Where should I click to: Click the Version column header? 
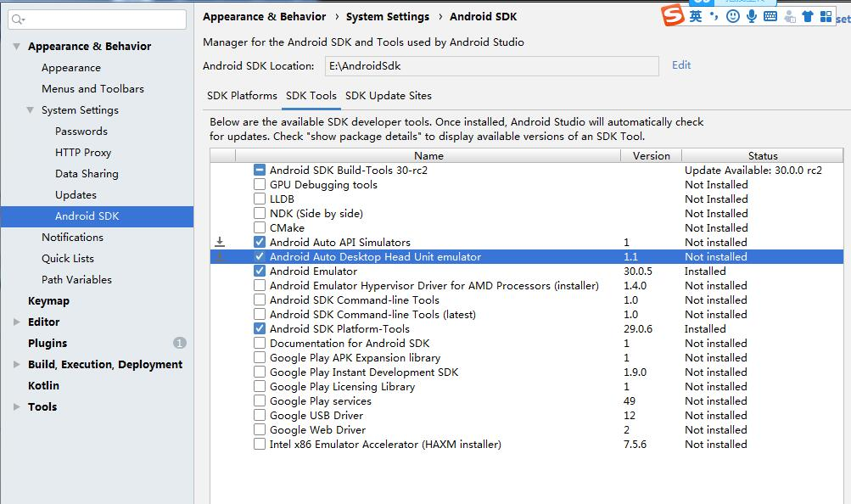pos(651,156)
